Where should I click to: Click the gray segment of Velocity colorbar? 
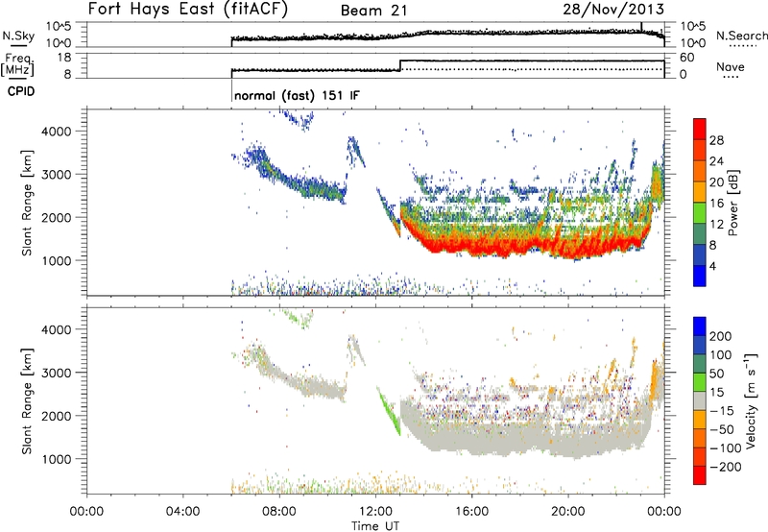(x=700, y=400)
